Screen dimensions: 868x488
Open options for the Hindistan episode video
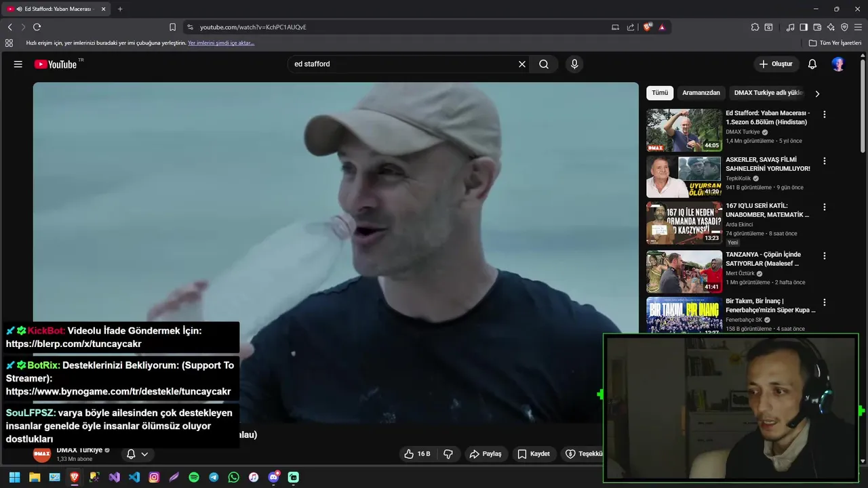click(x=825, y=115)
